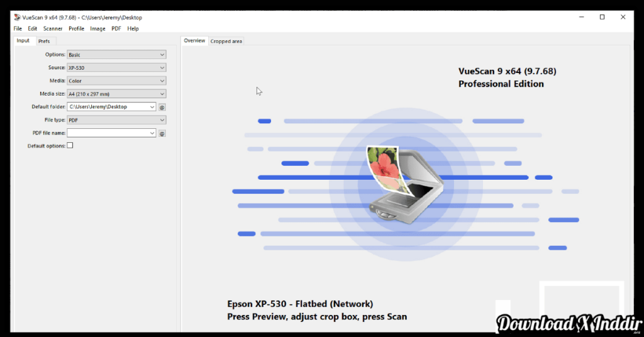Image resolution: width=644 pixels, height=337 pixels.
Task: Expand the Source dropdown showing XP-530
Action: 116,68
